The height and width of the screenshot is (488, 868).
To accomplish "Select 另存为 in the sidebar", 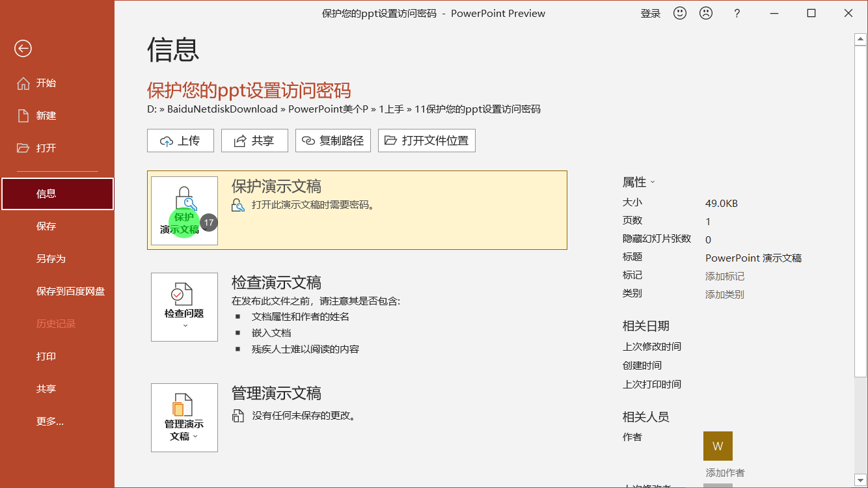I will click(57, 259).
